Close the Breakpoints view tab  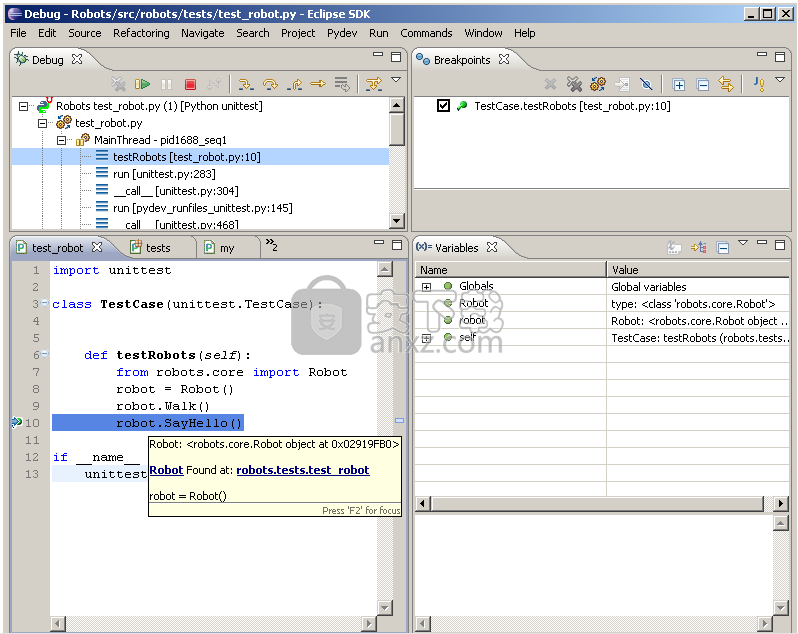(504, 59)
